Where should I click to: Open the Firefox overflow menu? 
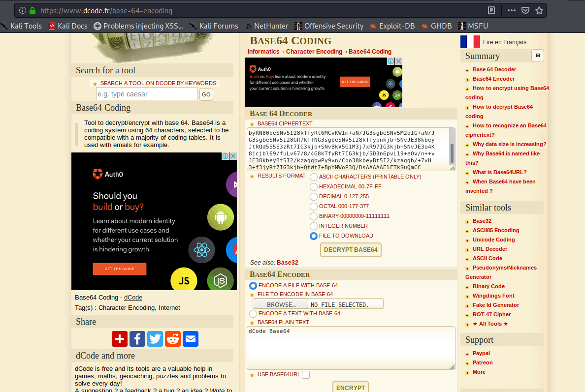[511, 10]
